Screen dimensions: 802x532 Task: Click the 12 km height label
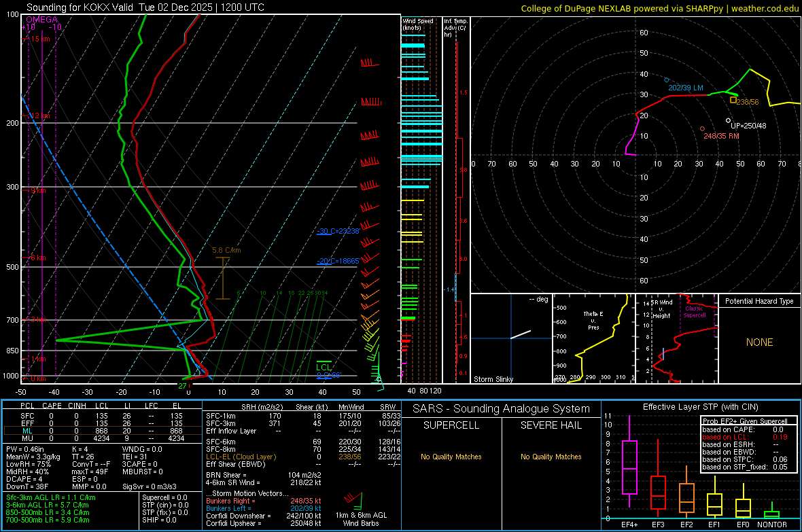click(40, 116)
